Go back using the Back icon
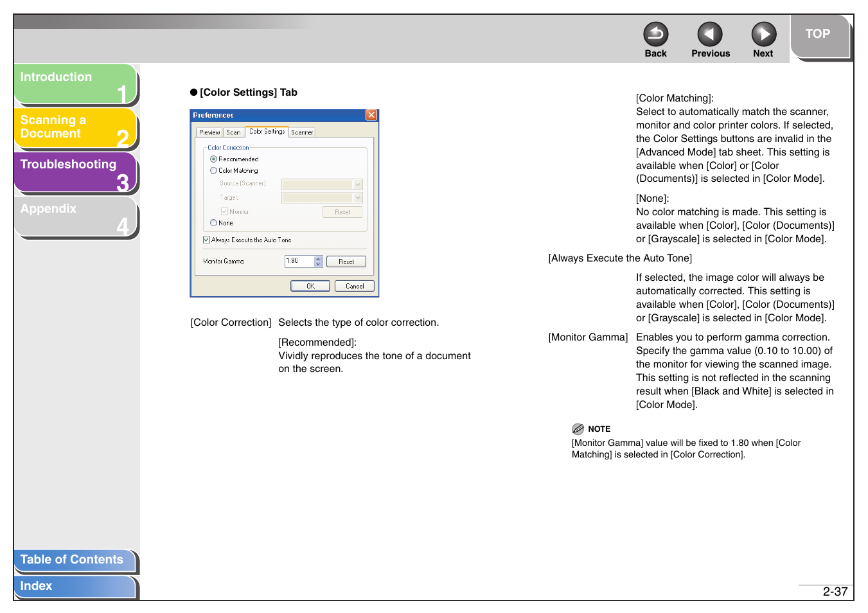 click(x=655, y=34)
